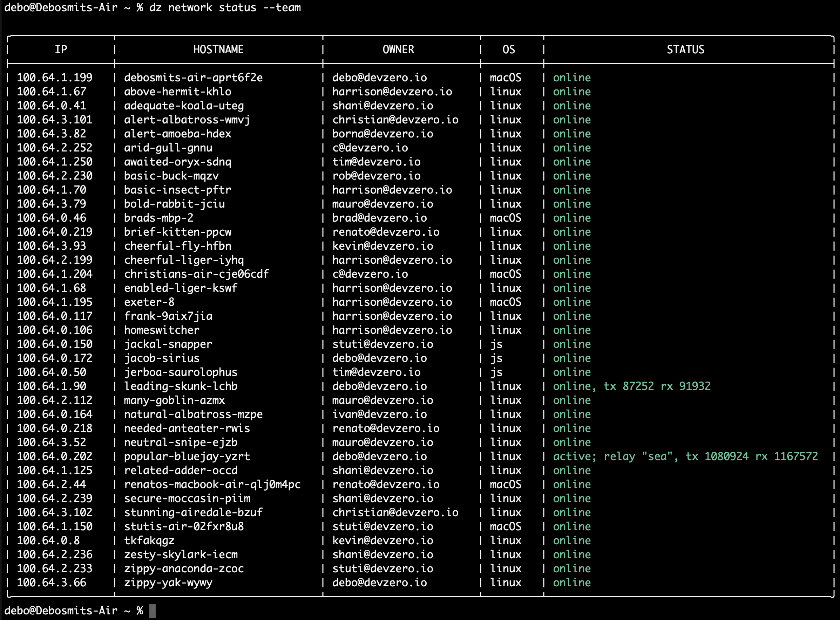Click online status in zippy-yak-wywy row

click(x=572, y=582)
